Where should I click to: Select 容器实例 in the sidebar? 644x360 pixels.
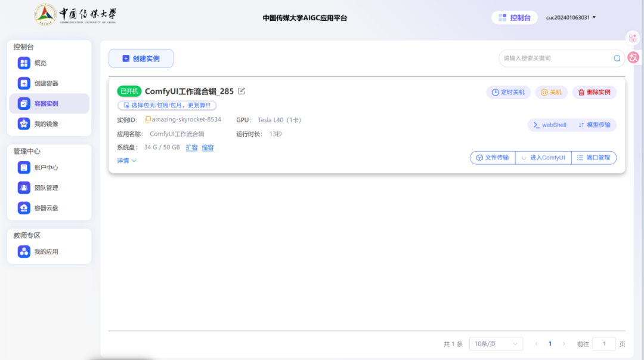pos(49,103)
